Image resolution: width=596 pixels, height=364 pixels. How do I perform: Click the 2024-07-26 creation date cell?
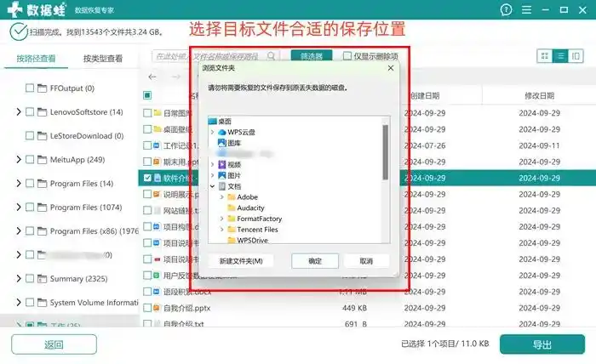[x=425, y=145]
